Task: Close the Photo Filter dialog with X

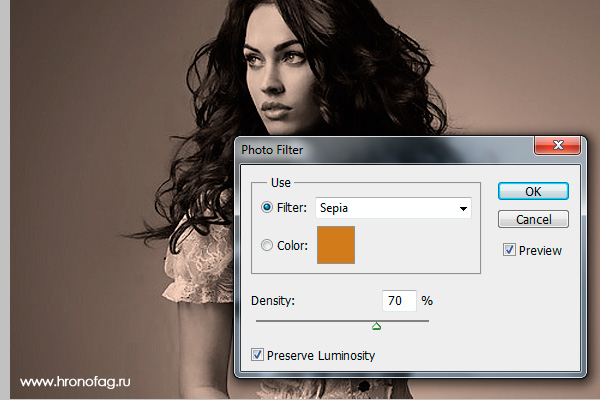Action: point(558,145)
